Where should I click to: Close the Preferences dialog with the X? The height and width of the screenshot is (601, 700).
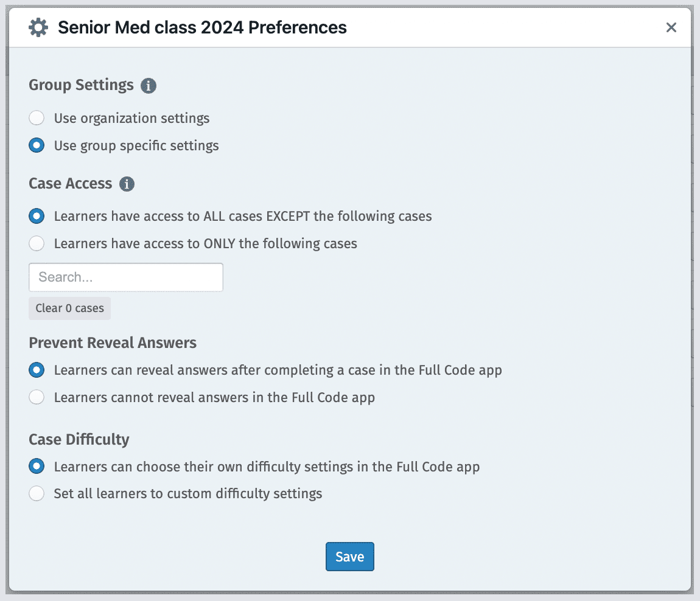click(671, 27)
